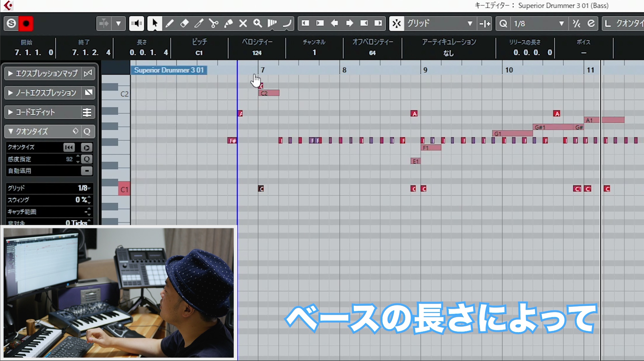The height and width of the screenshot is (361, 644).
Task: Select the G1 note near bar 10
Action: 513,134
